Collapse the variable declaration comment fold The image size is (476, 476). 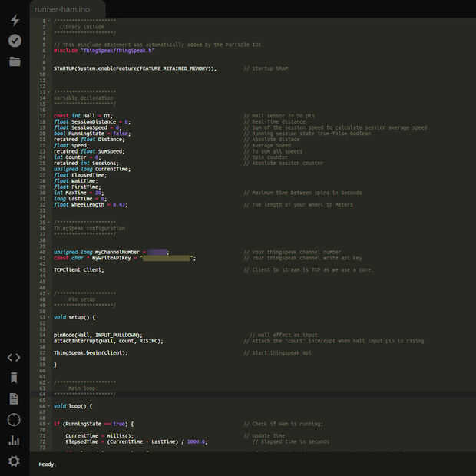[x=48, y=92]
